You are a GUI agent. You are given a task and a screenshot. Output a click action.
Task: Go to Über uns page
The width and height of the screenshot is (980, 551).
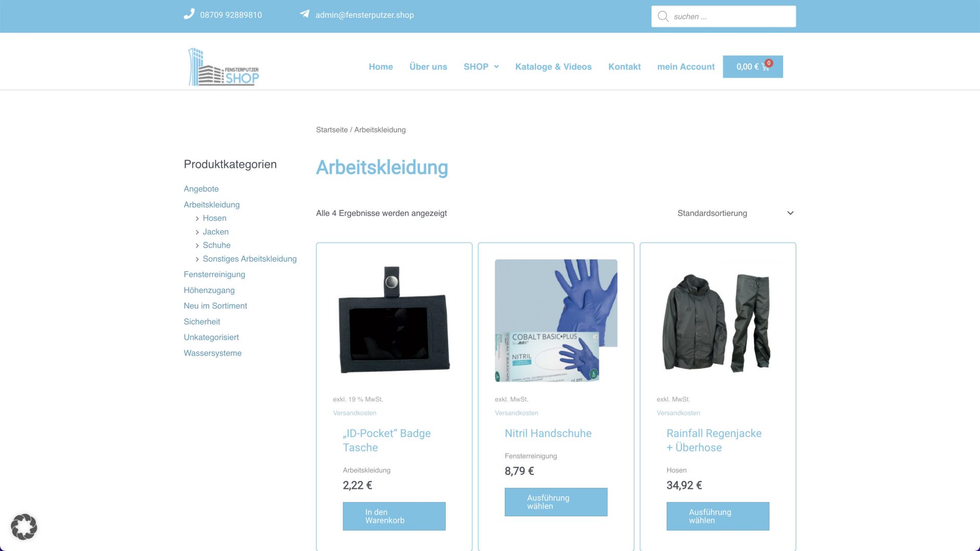(428, 67)
